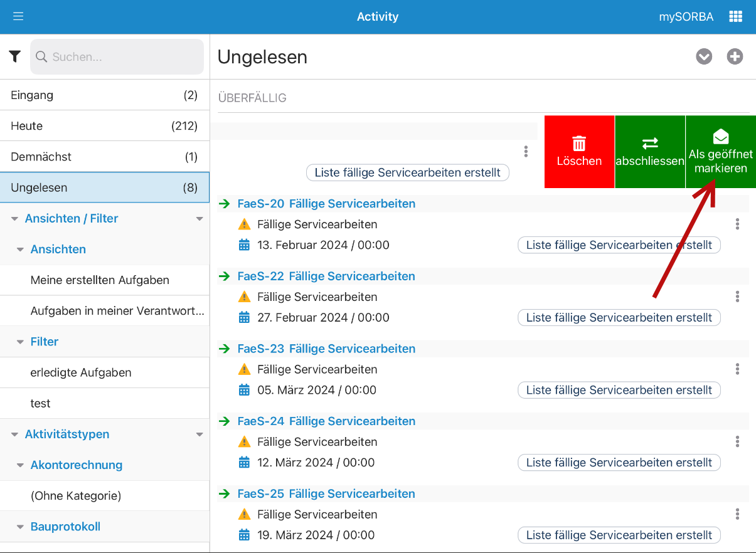Select the erledigte Aufgaben filter

pyautogui.click(x=105, y=372)
